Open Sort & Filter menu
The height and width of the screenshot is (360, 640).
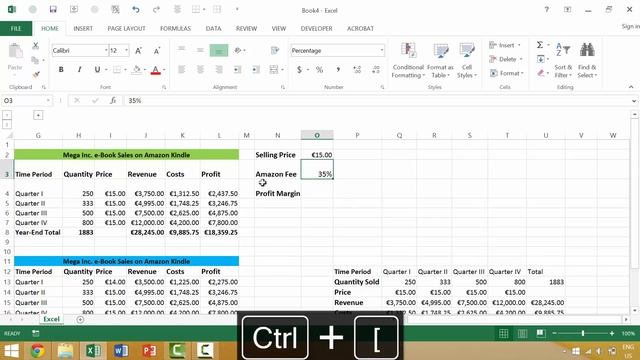tap(563, 60)
